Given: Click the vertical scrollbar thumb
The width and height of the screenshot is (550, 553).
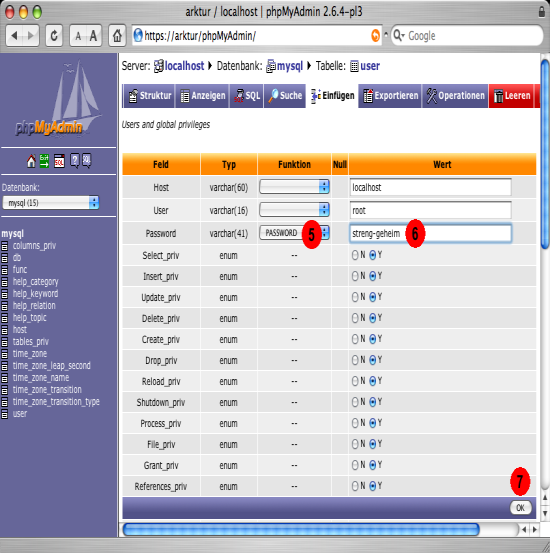Looking at the screenshot, I should (545, 154).
